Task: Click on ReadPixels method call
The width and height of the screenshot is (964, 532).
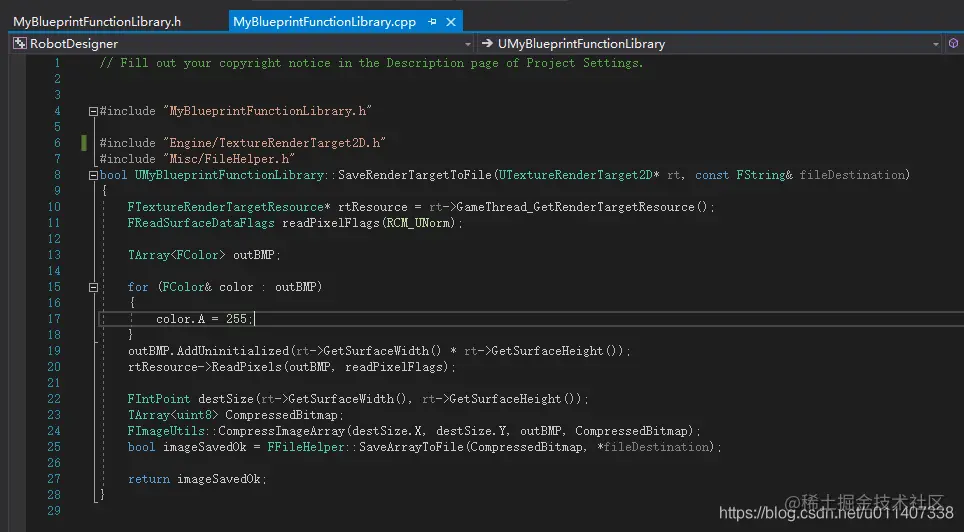Action: 246,367
